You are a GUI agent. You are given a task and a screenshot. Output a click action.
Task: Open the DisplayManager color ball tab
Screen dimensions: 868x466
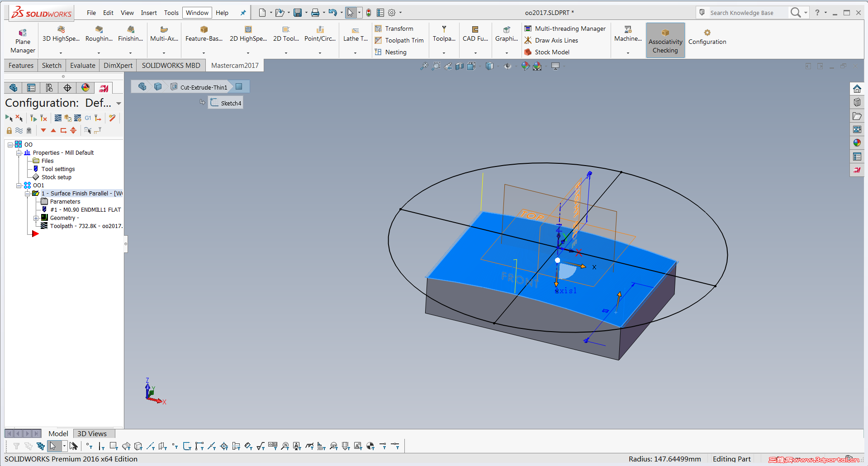85,88
